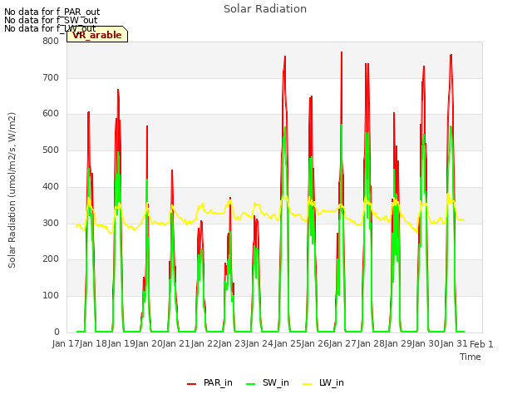The image size is (532, 399).
Task: Click the Jan 29 x-axis date label
Action: tap(398, 343)
